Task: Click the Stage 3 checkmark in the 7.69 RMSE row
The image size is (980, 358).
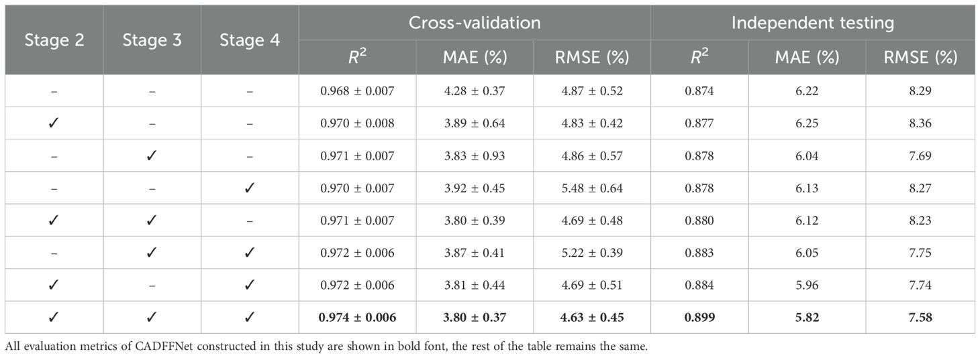Action: (152, 156)
